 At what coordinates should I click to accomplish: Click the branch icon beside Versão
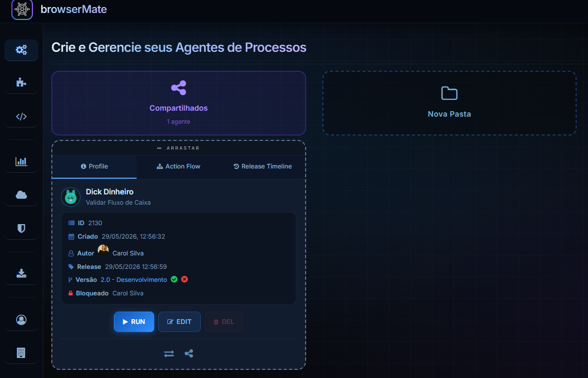point(70,280)
